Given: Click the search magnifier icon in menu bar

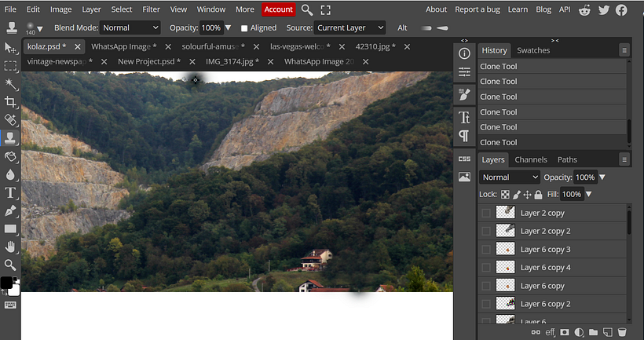Looking at the screenshot, I should click(x=307, y=9).
